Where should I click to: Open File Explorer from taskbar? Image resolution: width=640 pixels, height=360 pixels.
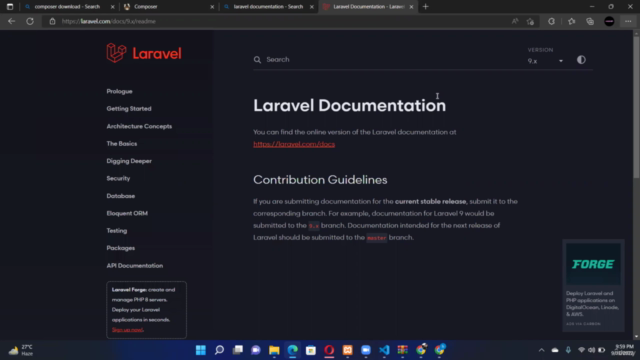(274, 350)
